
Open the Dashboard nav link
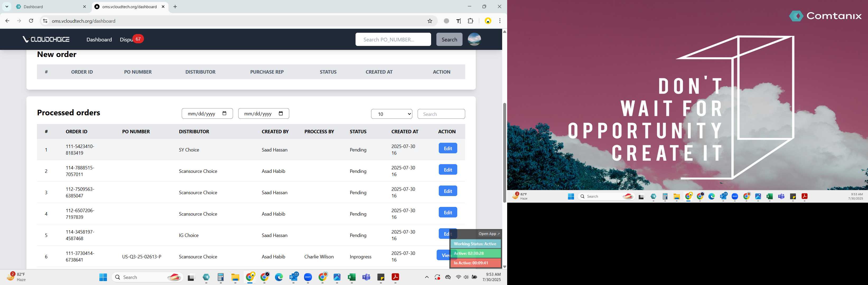point(99,39)
